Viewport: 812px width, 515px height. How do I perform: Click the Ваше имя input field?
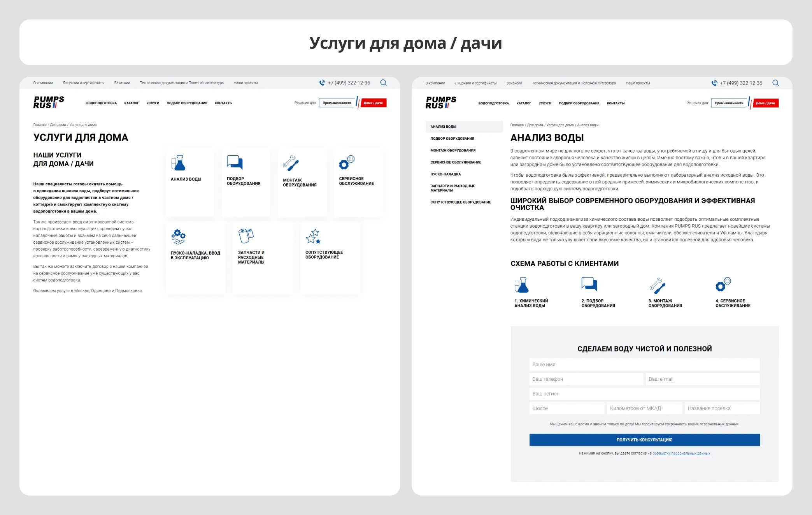644,364
